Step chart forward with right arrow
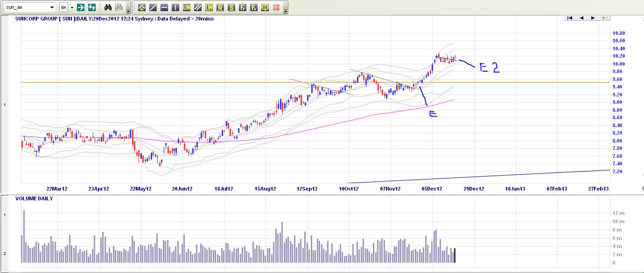This screenshot has height=273, width=644. coord(593,18)
